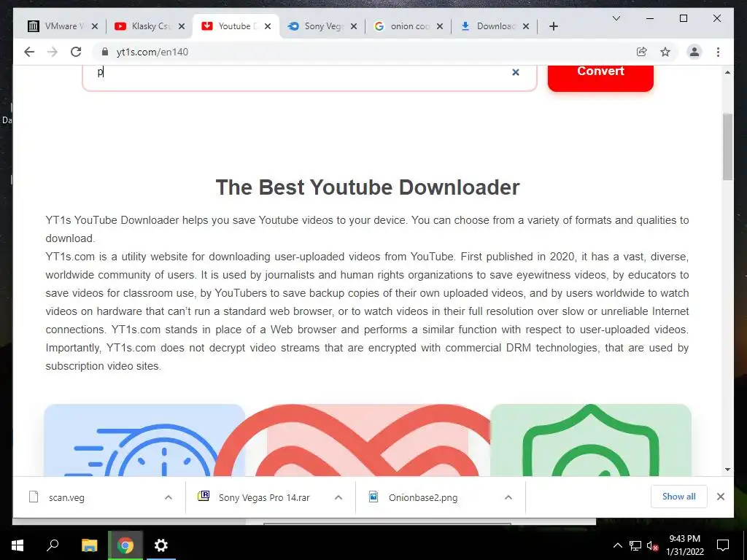Image resolution: width=747 pixels, height=560 pixels.
Task: View site info via the padlock icon
Action: click(x=105, y=52)
